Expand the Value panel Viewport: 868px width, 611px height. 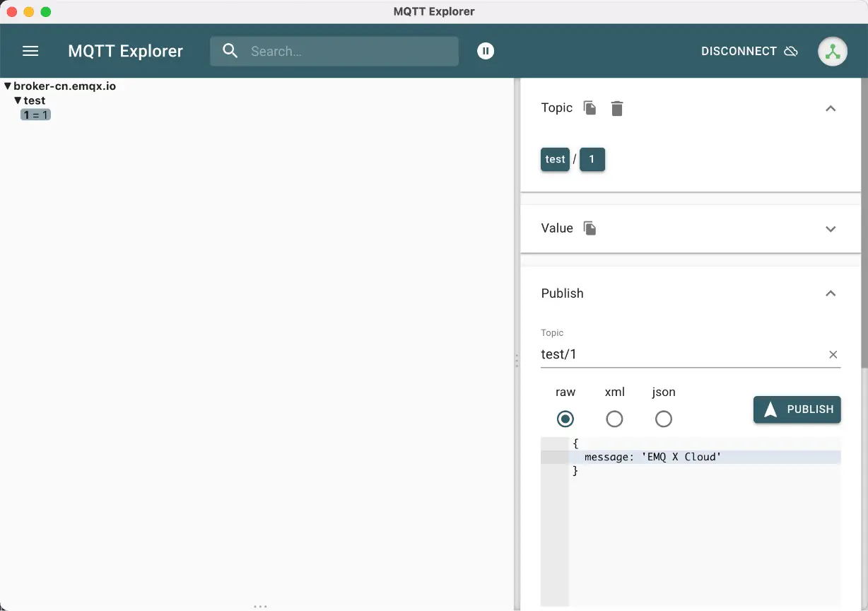831,228
